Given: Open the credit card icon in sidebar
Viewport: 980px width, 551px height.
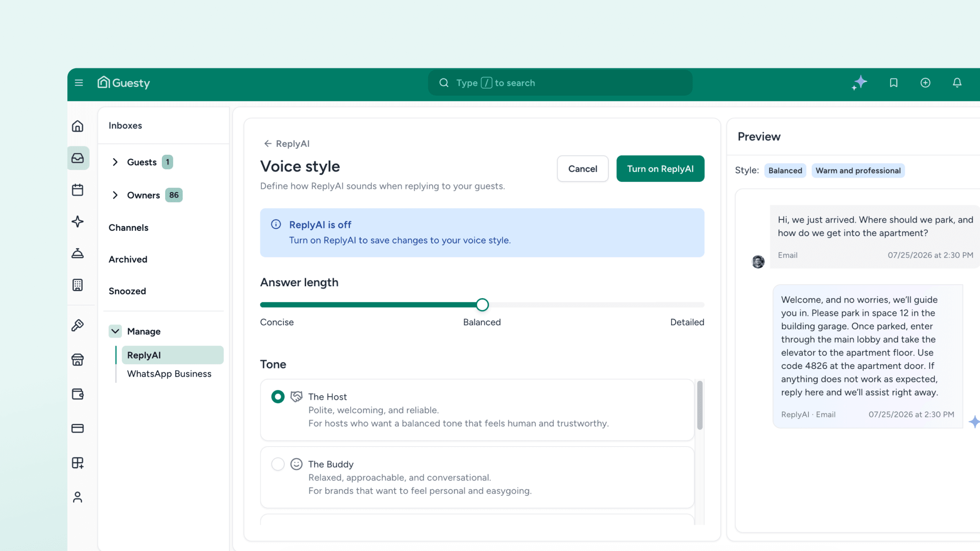Looking at the screenshot, I should 78,428.
